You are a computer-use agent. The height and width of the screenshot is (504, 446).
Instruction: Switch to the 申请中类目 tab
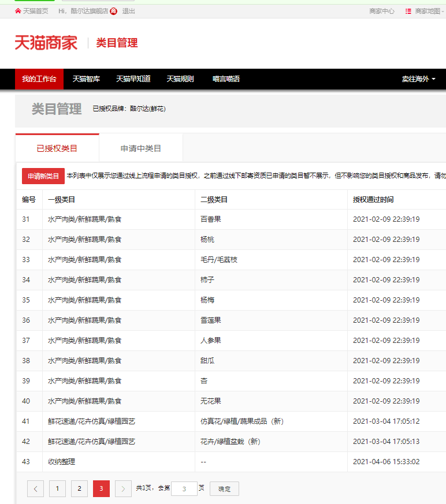pos(141,148)
